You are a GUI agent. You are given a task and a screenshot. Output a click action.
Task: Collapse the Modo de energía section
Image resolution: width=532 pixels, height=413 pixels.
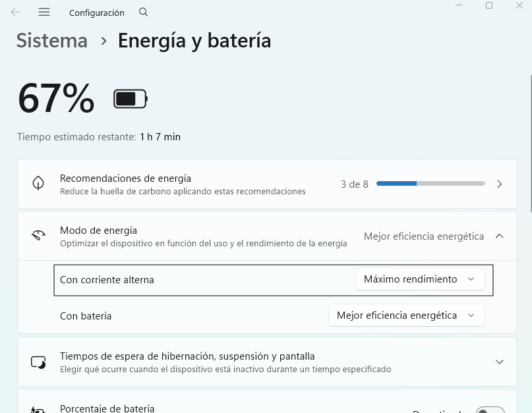tap(499, 235)
